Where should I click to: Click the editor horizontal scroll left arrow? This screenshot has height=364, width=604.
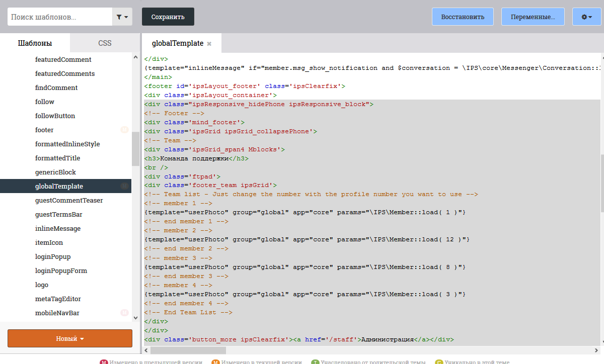pyautogui.click(x=146, y=350)
